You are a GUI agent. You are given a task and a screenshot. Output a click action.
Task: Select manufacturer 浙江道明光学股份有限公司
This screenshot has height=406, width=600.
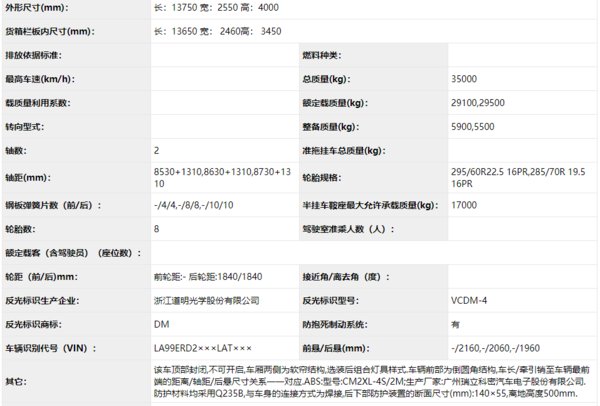(207, 300)
